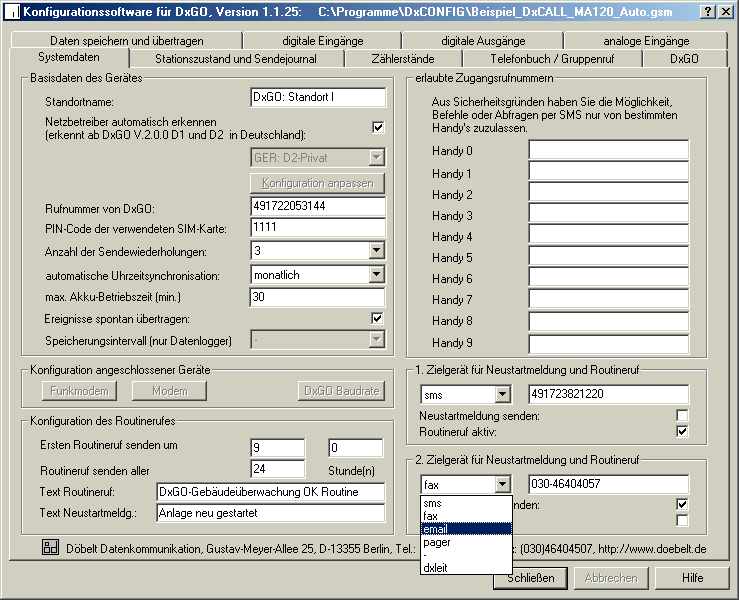Screen dimensions: 739x600
Task: Open the Speicherungsintervall dropdown
Action: point(377,339)
